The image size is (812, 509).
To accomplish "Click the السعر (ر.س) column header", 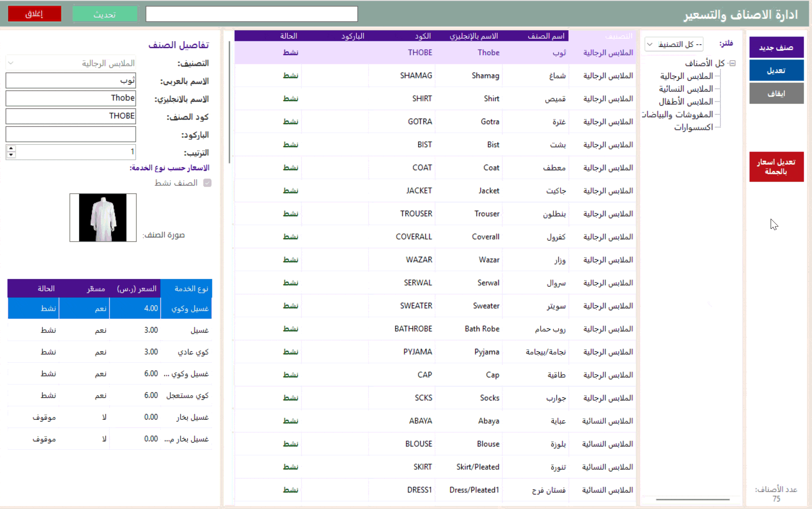I will [135, 289].
